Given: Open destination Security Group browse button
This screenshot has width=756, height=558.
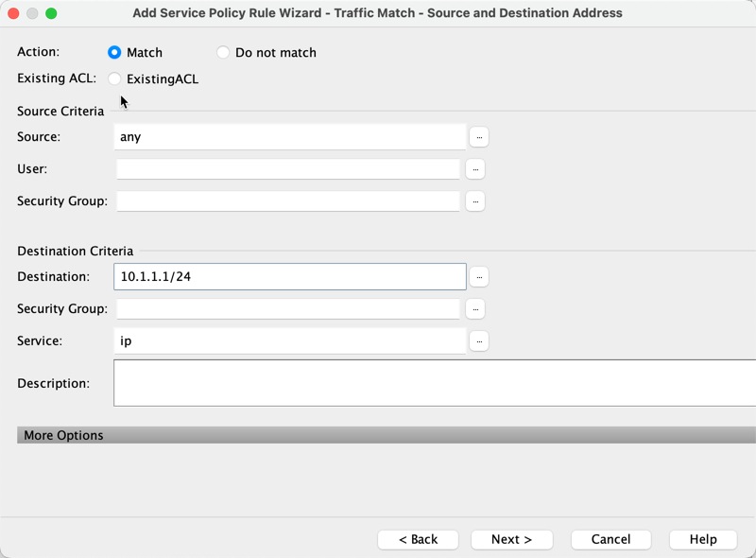Looking at the screenshot, I should [x=475, y=309].
